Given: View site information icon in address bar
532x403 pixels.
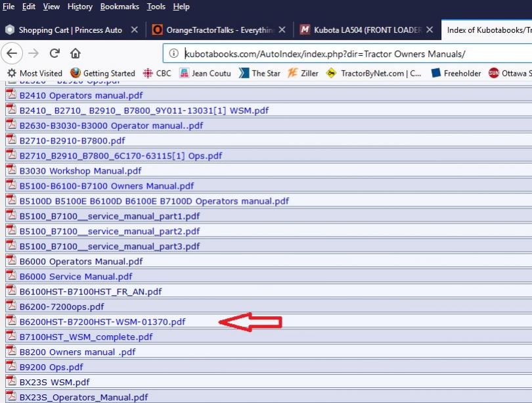Looking at the screenshot, I should [x=173, y=53].
